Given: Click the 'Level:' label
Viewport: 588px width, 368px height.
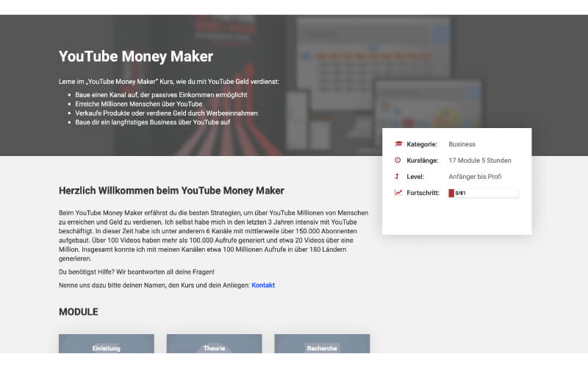Looking at the screenshot, I should coord(415,177).
